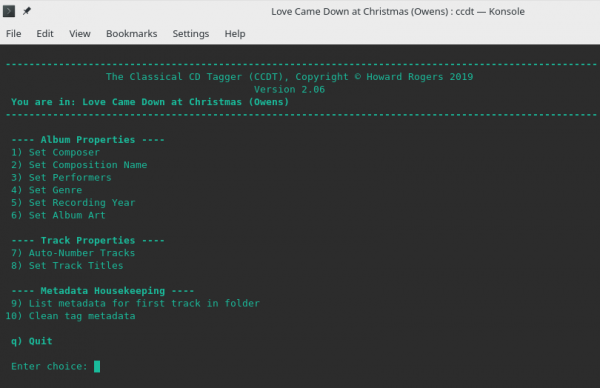Click the '1) Set Composer' line
The width and height of the screenshot is (600, 388).
(55, 152)
